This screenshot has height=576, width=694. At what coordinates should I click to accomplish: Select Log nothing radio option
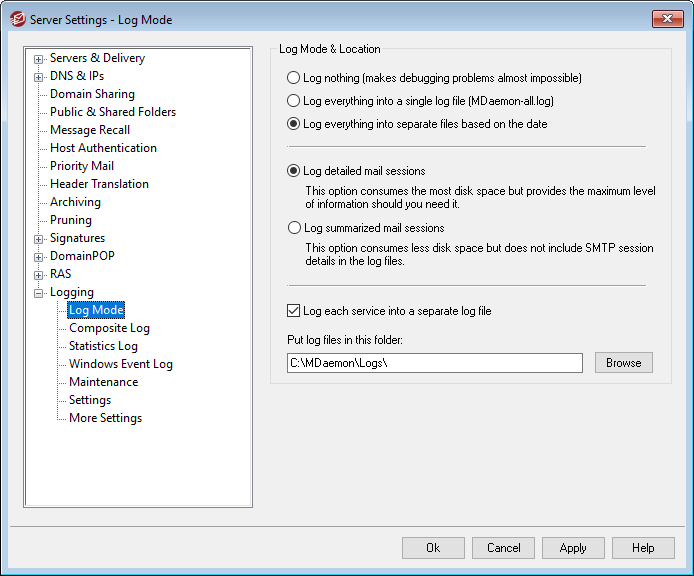[293, 77]
